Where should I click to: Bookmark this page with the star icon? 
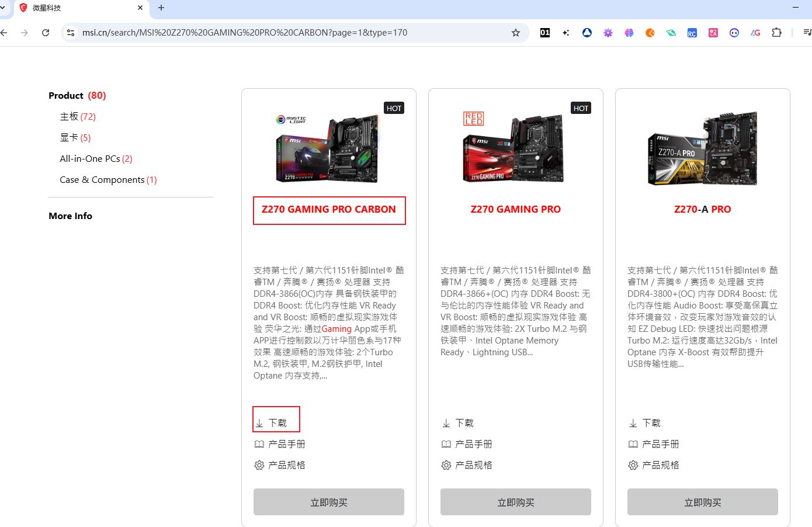click(x=516, y=33)
